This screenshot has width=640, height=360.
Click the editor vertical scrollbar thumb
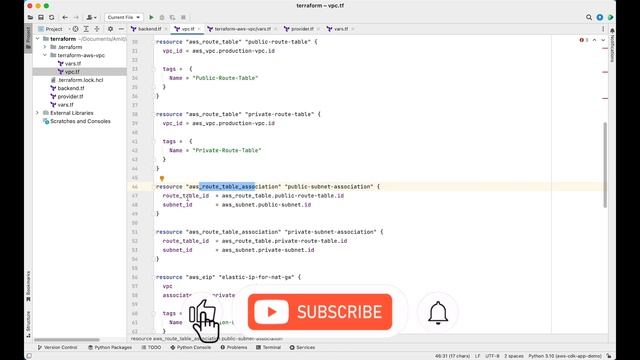[x=605, y=164]
